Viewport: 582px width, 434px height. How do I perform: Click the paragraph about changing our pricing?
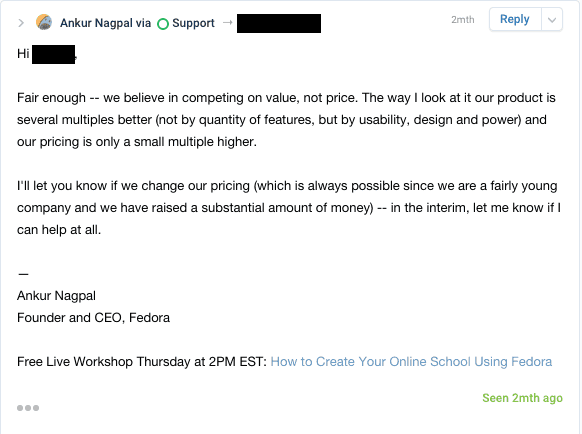click(289, 208)
